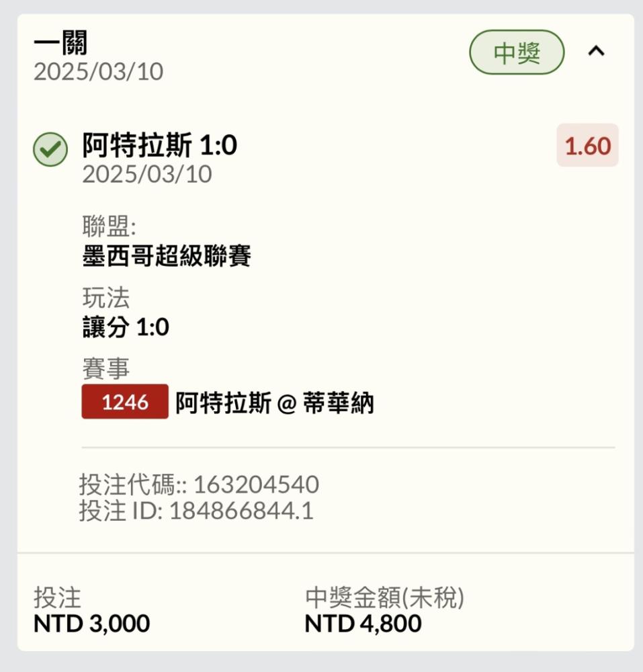
Task: Select bet code 163204540
Action: (256, 485)
